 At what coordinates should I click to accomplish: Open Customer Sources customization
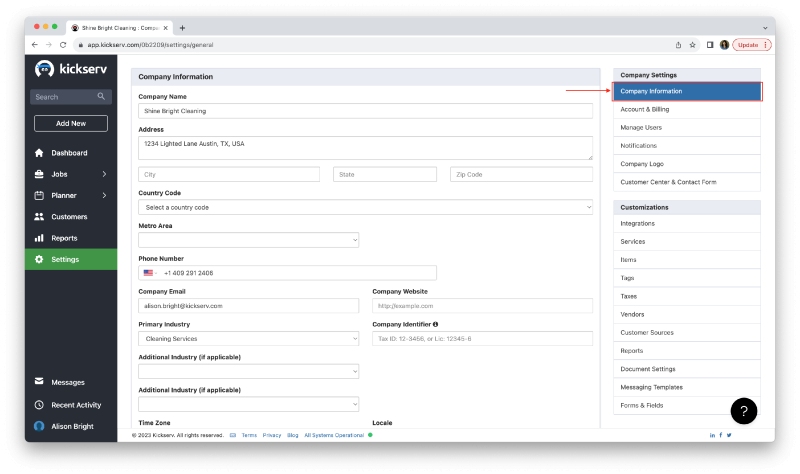(x=687, y=333)
